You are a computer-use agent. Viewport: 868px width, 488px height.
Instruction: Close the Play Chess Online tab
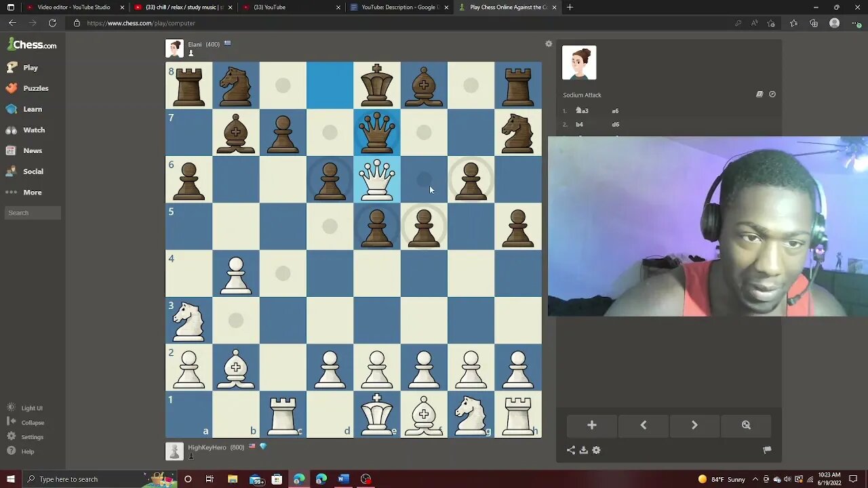click(554, 7)
